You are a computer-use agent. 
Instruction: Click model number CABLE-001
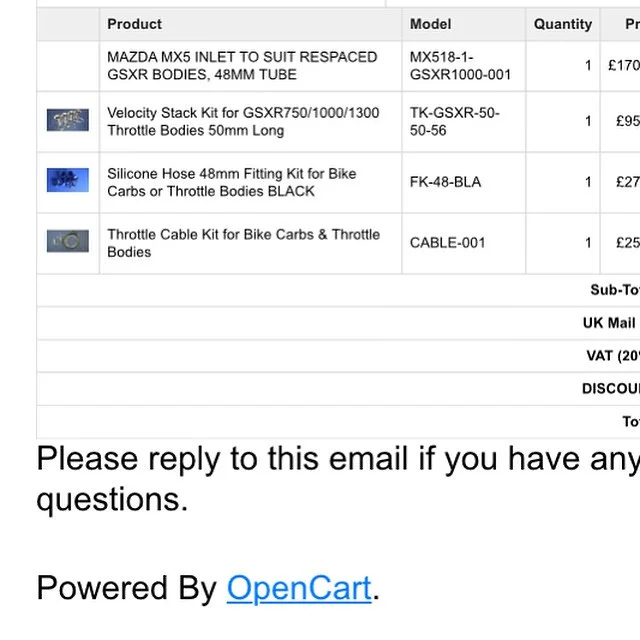click(x=447, y=243)
